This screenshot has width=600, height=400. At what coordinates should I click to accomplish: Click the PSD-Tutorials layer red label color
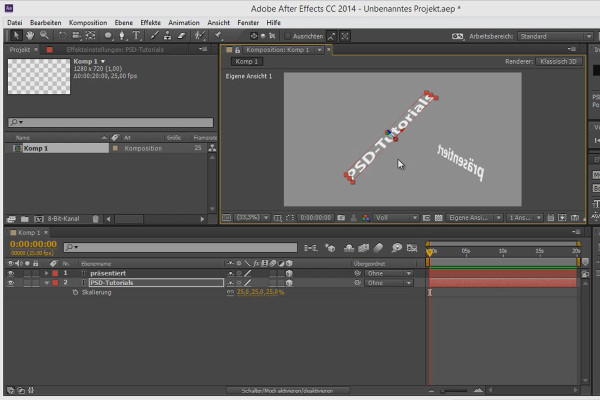click(55, 283)
